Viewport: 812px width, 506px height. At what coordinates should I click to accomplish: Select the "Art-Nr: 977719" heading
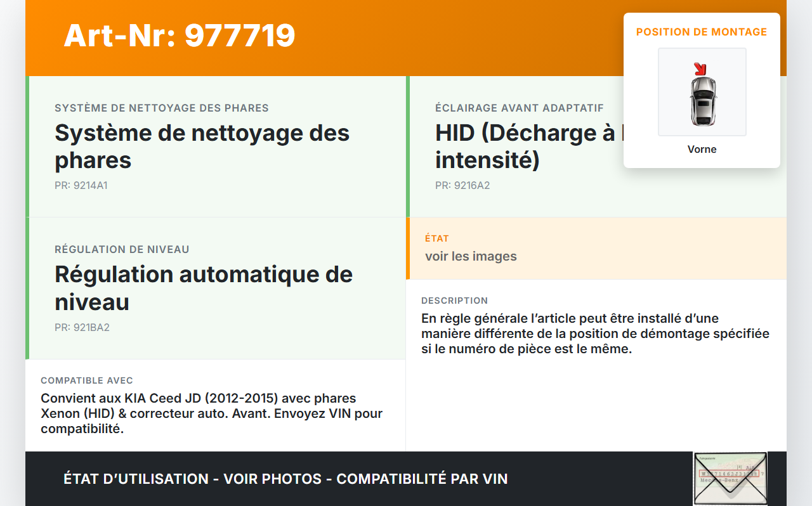tap(180, 36)
